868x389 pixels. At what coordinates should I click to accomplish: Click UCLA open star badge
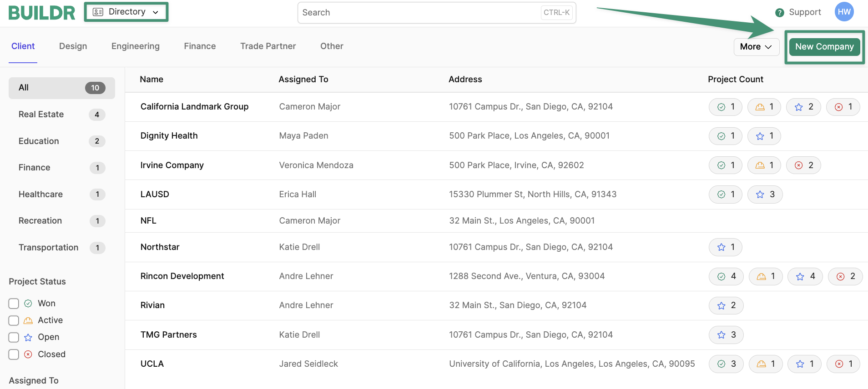(x=804, y=364)
